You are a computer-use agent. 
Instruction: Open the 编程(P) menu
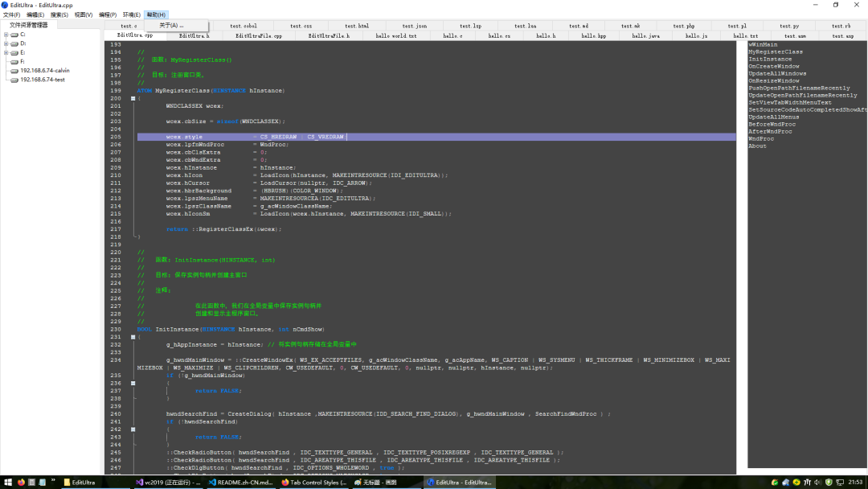pyautogui.click(x=108, y=15)
